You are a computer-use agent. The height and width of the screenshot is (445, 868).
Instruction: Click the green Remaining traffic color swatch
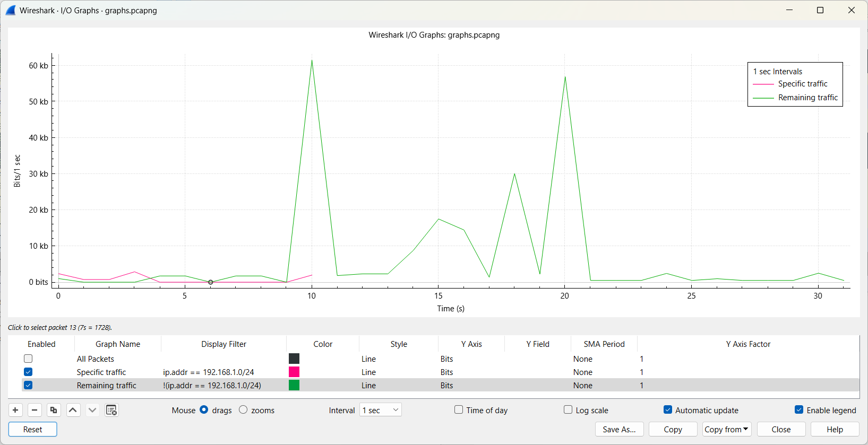294,386
